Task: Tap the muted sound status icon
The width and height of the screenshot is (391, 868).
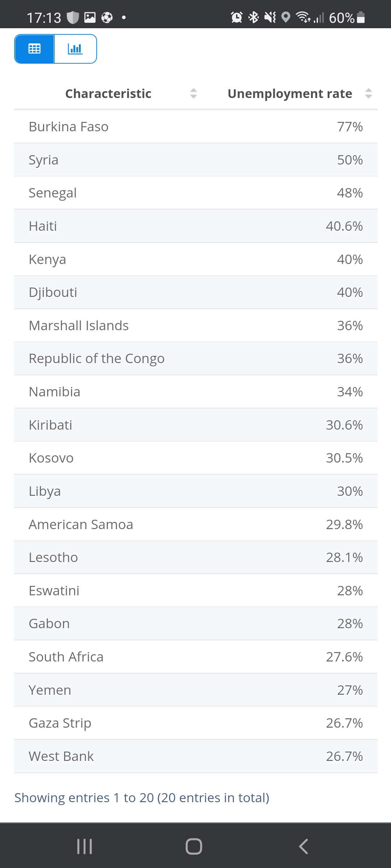Action: 270,17
